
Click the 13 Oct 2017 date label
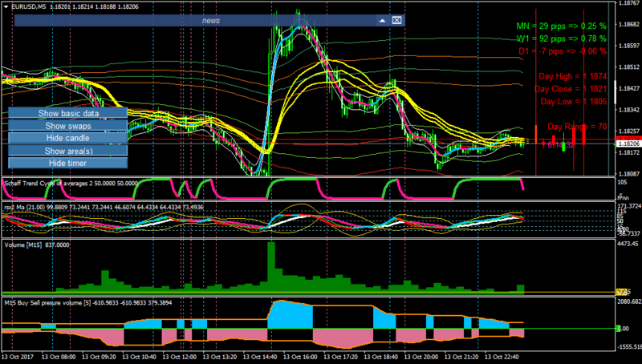pos(17,357)
